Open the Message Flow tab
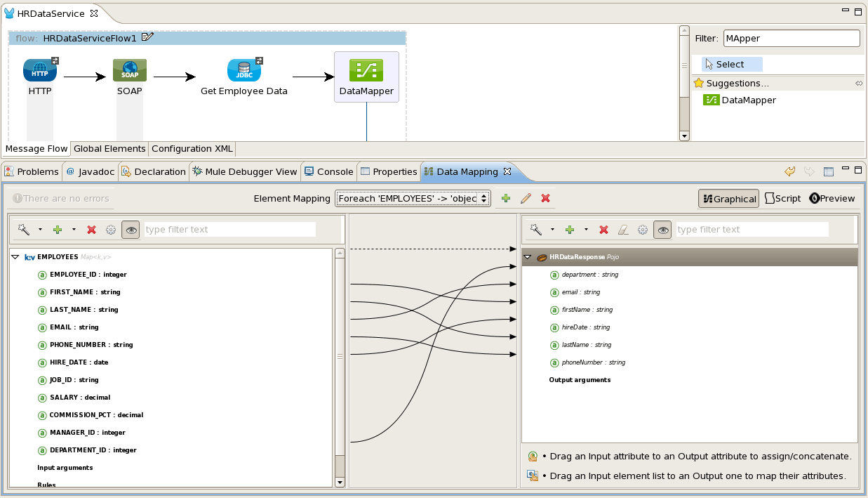The image size is (868, 498). click(37, 149)
